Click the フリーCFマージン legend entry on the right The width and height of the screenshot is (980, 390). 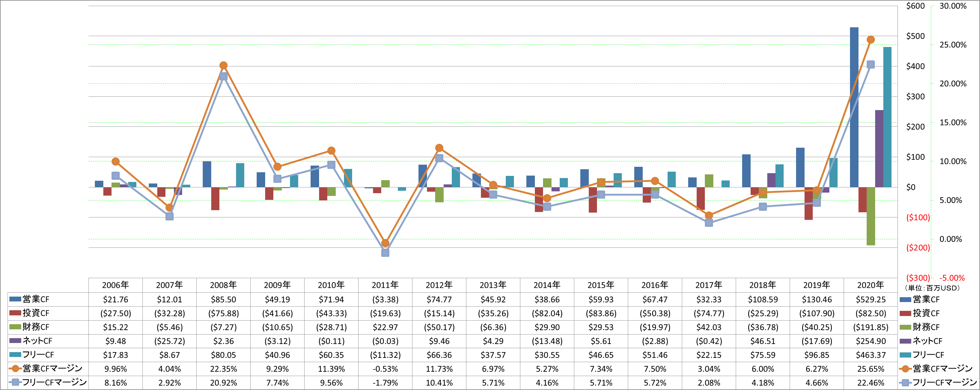(x=938, y=382)
